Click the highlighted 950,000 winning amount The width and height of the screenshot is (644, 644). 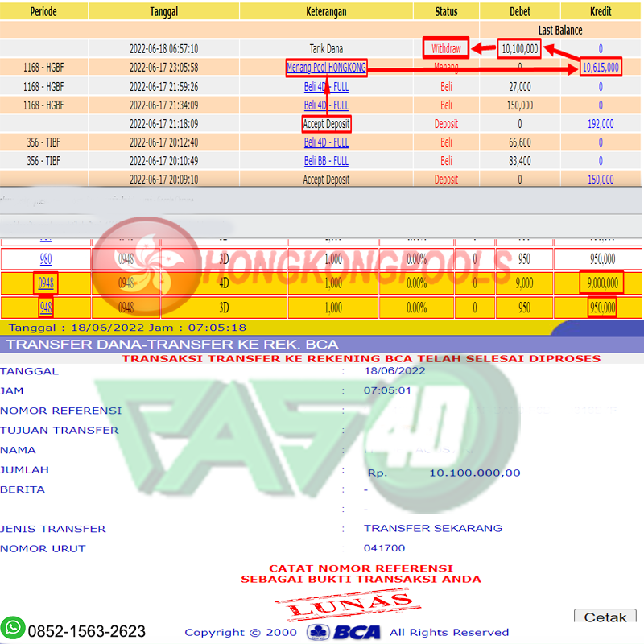click(x=602, y=308)
